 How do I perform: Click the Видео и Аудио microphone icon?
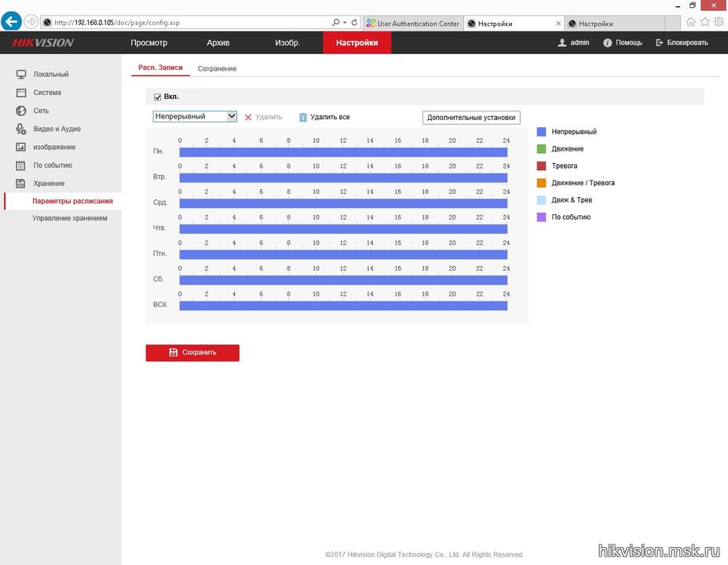coord(21,129)
